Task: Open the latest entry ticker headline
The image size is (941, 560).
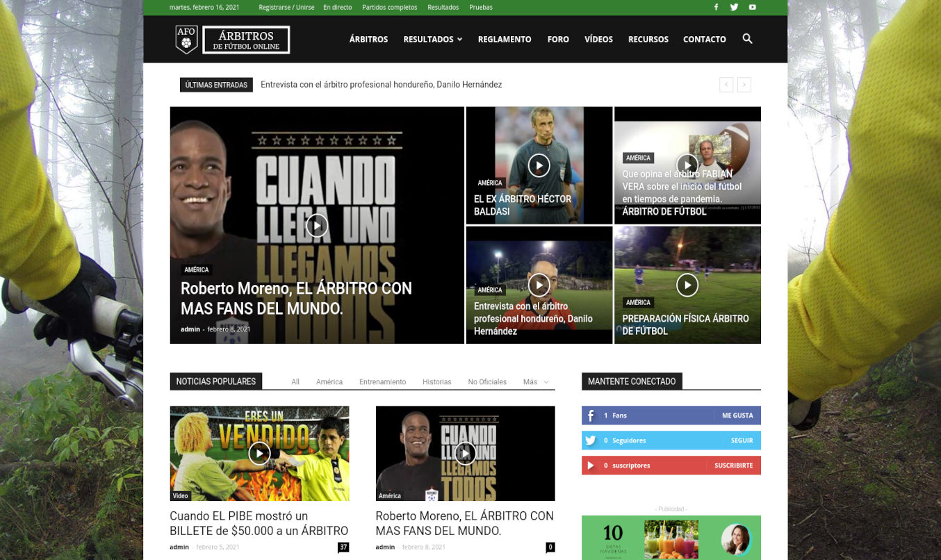Action: click(x=381, y=85)
